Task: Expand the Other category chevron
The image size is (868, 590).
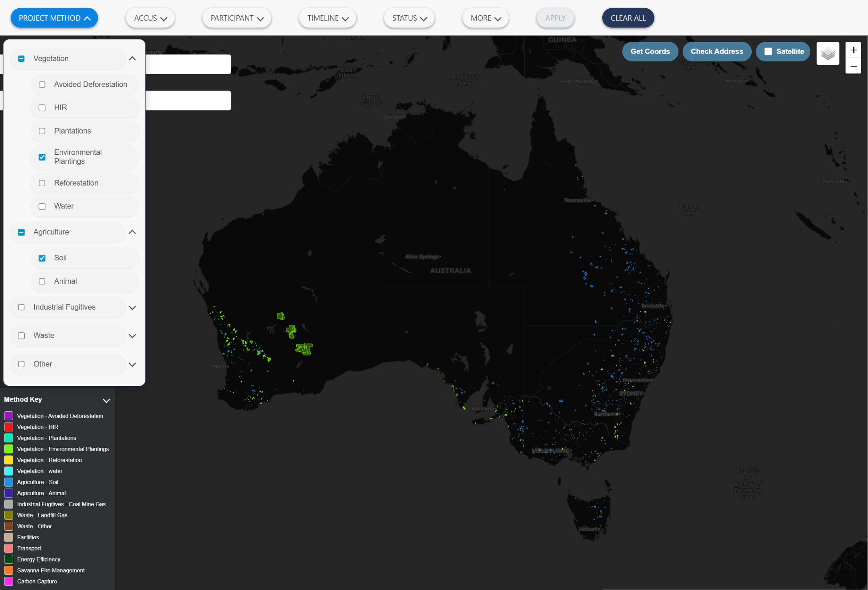Action: coord(132,365)
